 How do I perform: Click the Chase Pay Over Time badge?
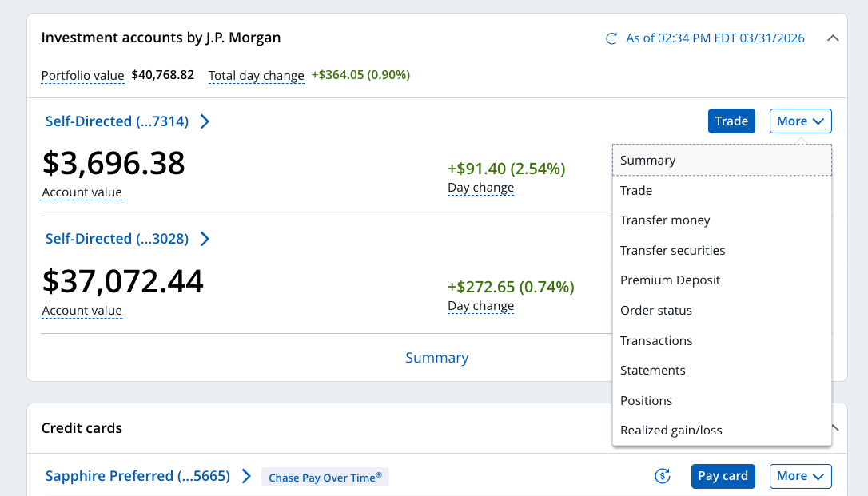pos(325,477)
